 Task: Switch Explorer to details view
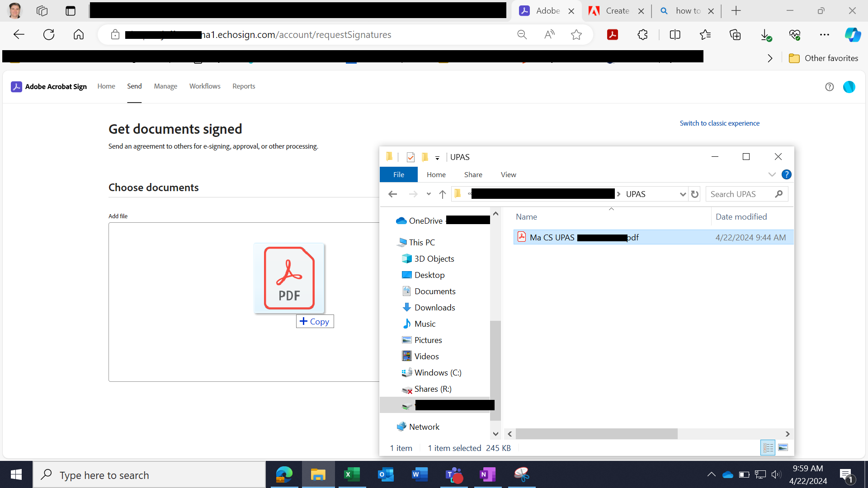point(768,447)
